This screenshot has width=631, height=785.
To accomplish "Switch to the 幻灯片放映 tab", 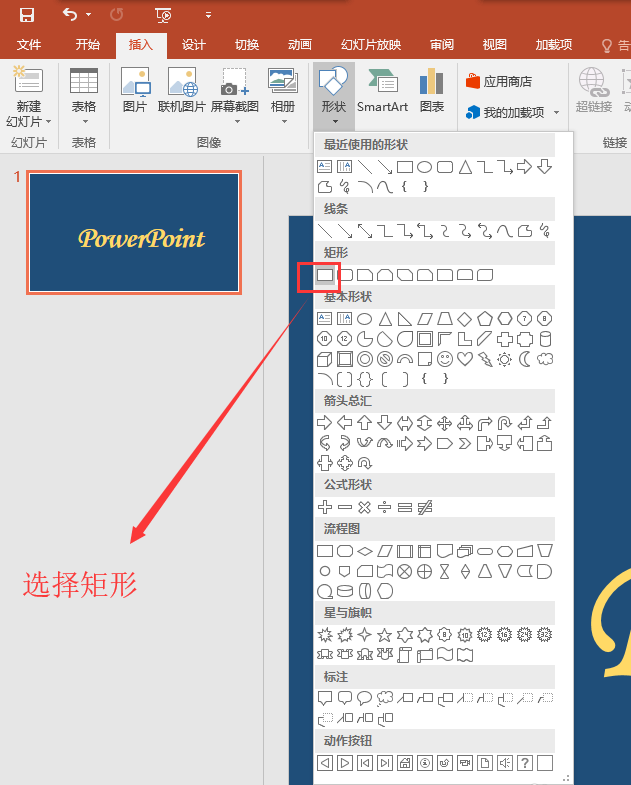I will [371, 45].
